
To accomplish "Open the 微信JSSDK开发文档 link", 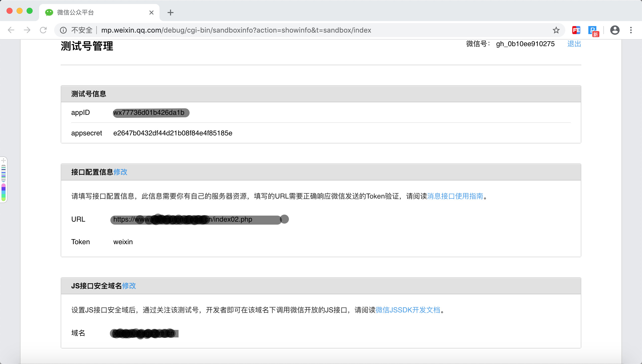I will click(408, 310).
